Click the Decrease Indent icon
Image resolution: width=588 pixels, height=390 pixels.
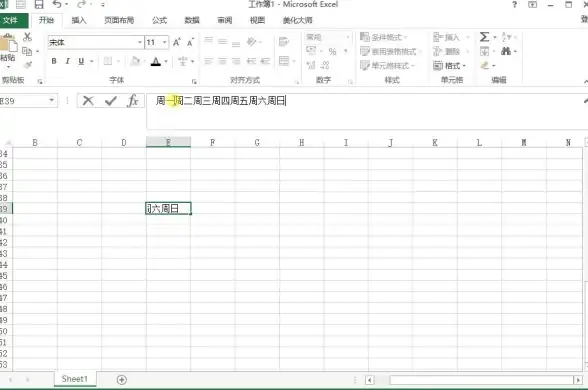click(x=251, y=61)
